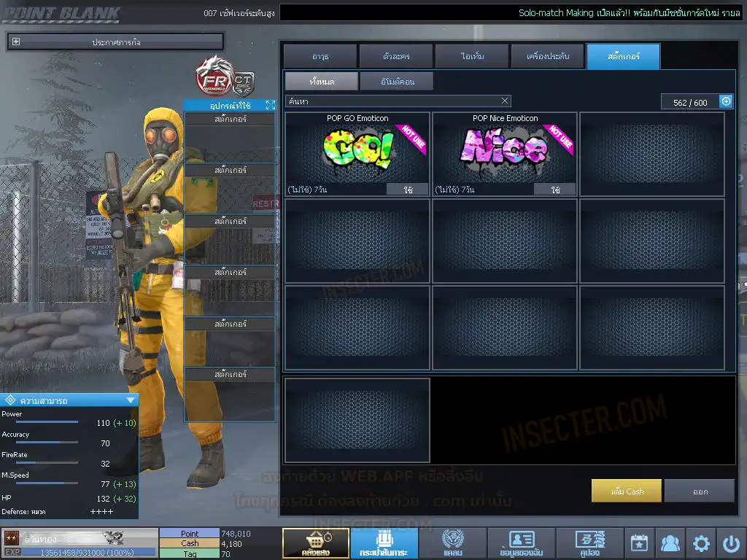This screenshot has width=747, height=560.
Task: Click the POP Nice Emoticon thumbnail
Action: tap(504, 150)
